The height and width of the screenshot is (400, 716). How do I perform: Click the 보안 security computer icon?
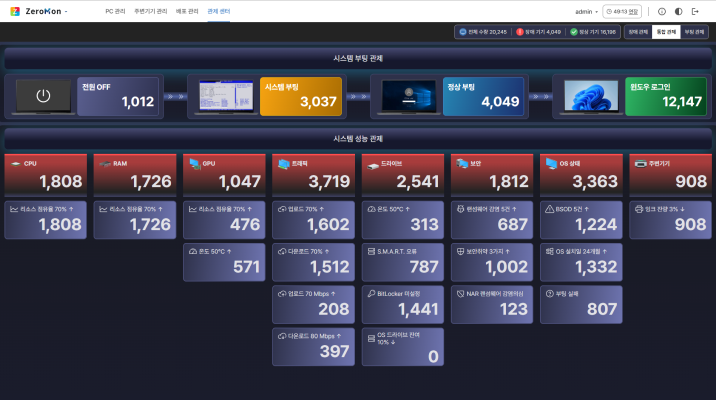coord(462,163)
